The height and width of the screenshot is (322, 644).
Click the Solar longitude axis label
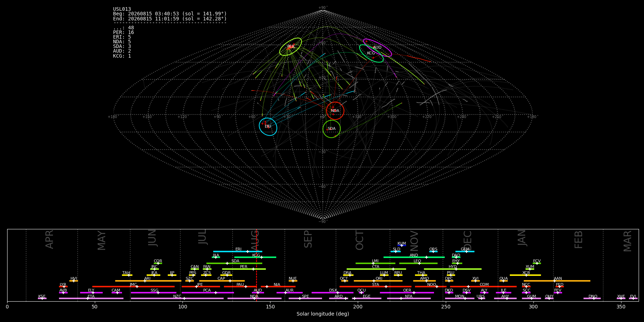323,314
